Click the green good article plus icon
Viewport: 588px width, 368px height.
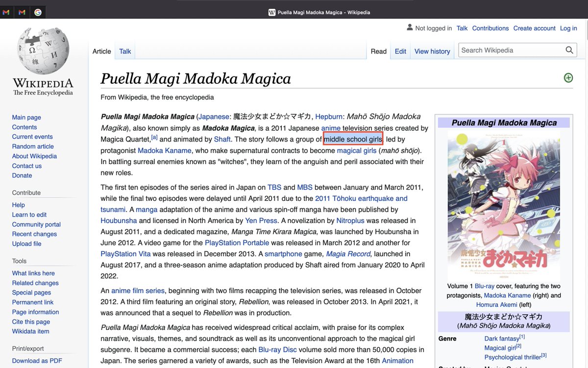click(568, 78)
